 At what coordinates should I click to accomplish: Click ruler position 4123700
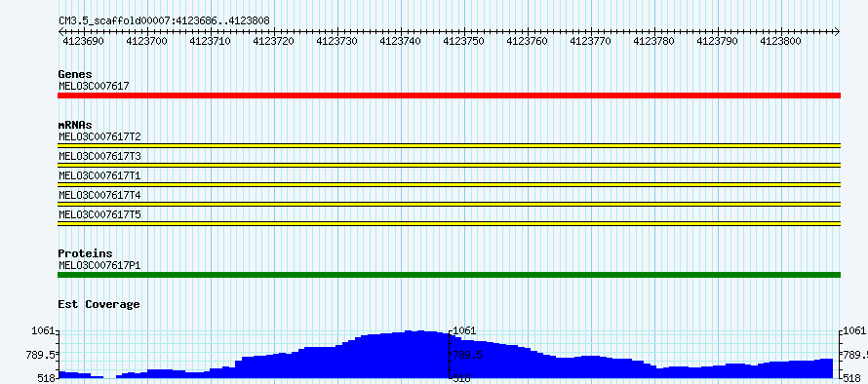[147, 41]
